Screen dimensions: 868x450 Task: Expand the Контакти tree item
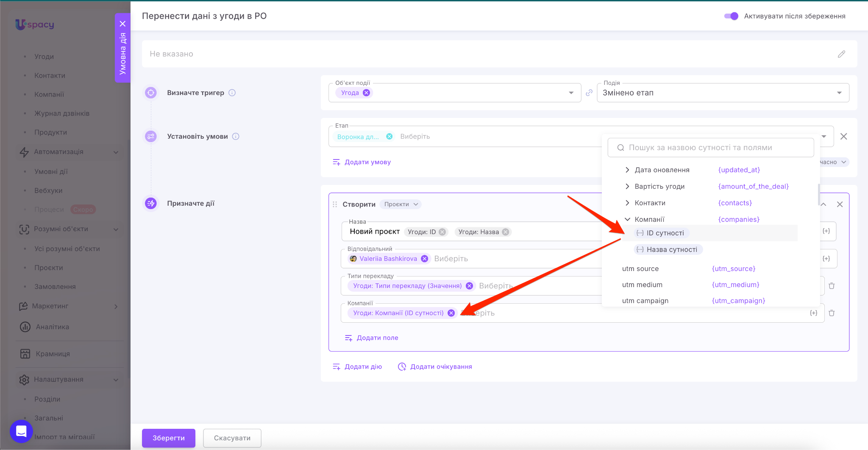pos(627,203)
